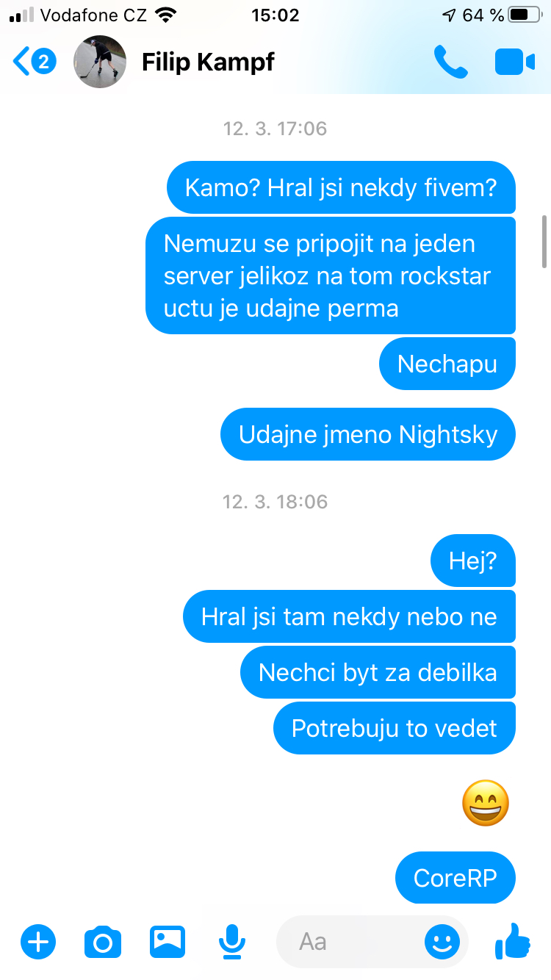Tap the "Potrebuju to vedet" message bubble
Image resolution: width=551 pixels, height=980 pixels.
point(395,728)
